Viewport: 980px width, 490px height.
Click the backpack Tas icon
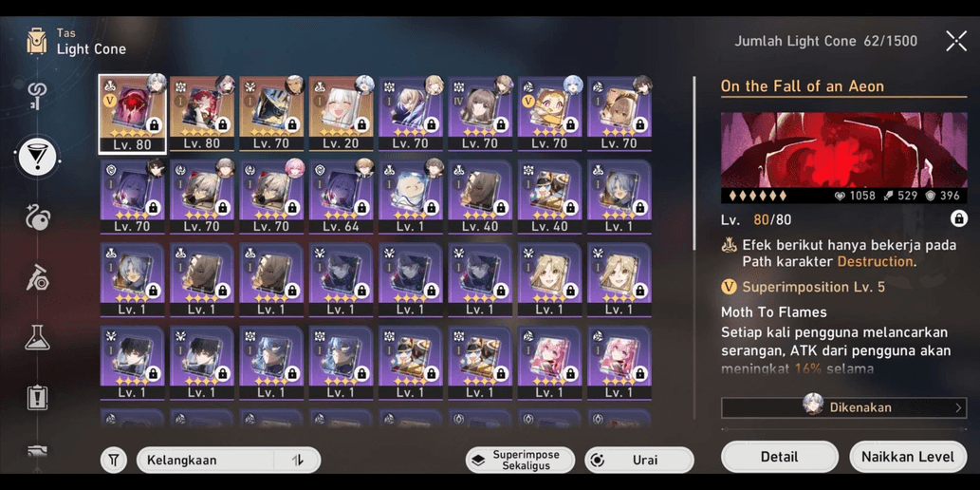point(37,41)
